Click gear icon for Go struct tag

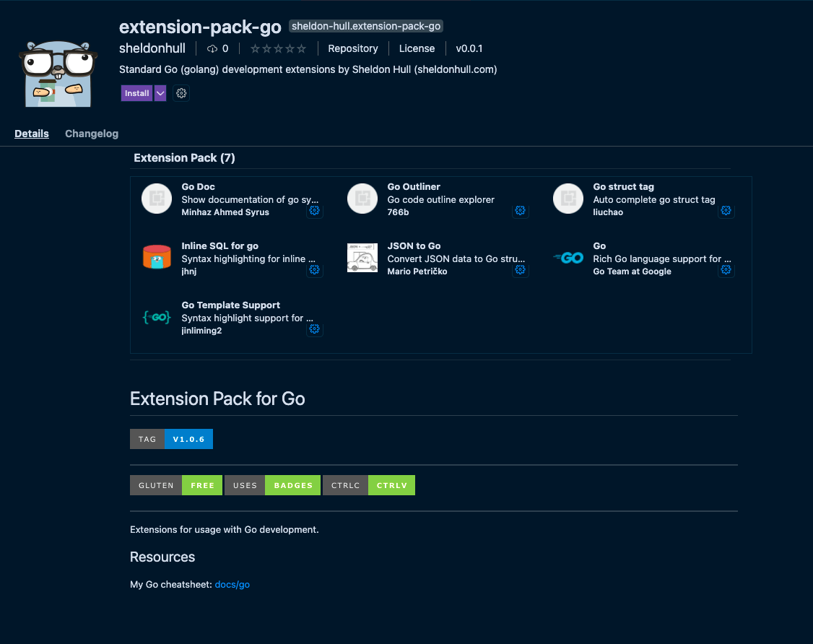(x=726, y=211)
